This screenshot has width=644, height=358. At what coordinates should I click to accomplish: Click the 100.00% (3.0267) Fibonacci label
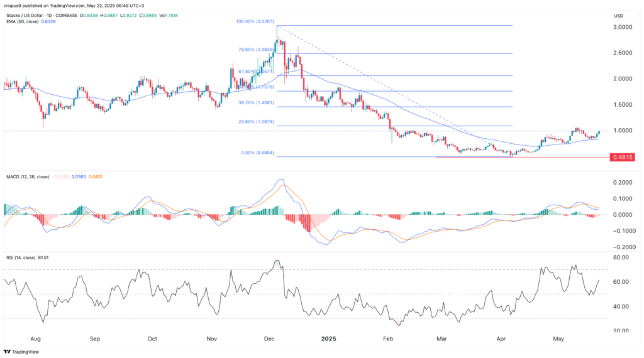[255, 21]
